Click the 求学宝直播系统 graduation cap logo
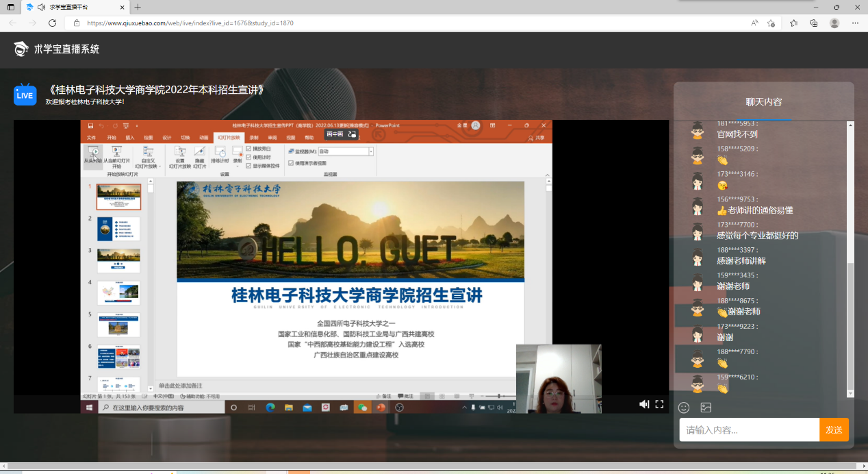Viewport: 868px width, 474px height. click(21, 49)
